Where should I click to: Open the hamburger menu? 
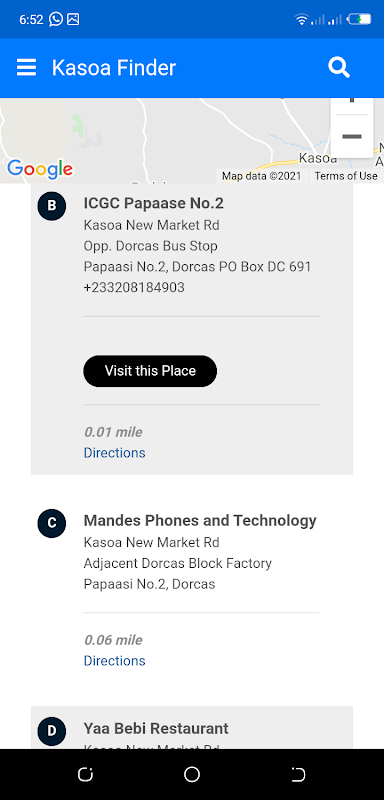27,67
